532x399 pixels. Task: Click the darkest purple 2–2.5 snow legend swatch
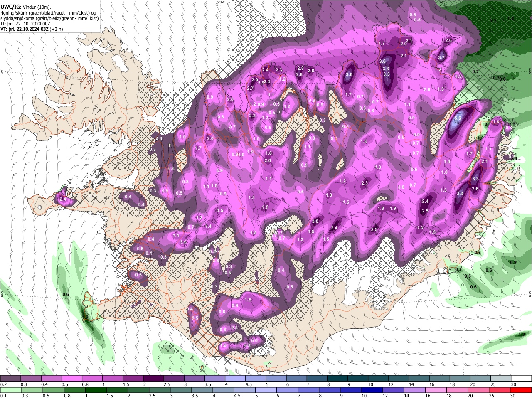[x=153, y=379]
